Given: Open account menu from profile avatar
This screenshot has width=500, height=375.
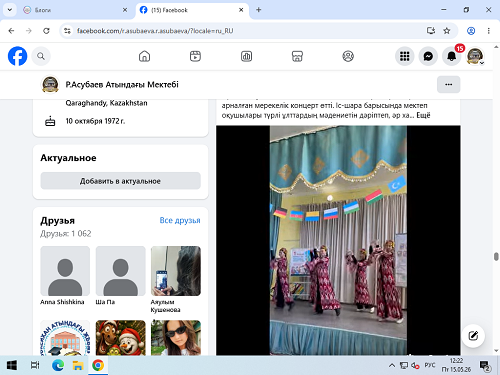Looking at the screenshot, I should (475, 56).
